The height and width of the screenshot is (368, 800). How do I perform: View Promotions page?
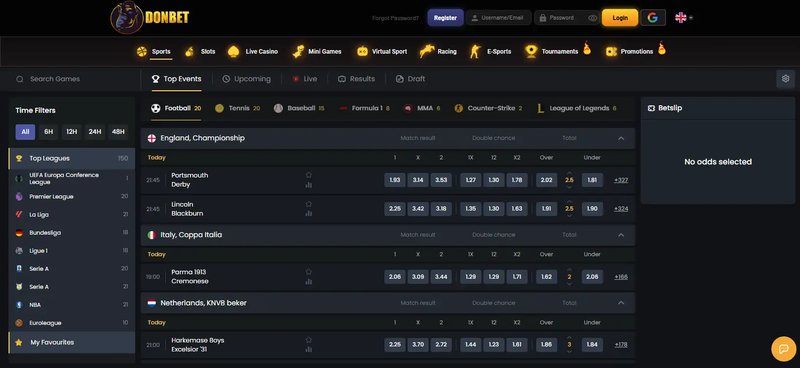click(x=635, y=51)
